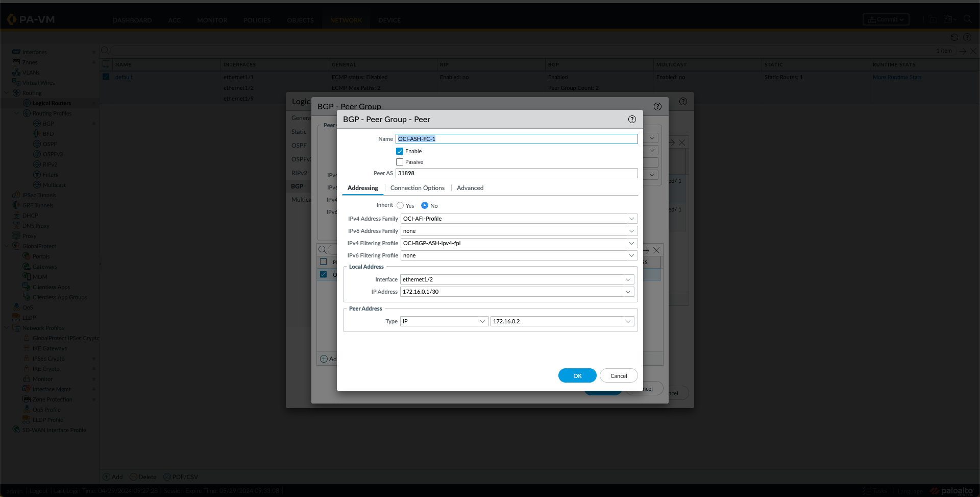Open help via the question mark in Peer dialog
This screenshot has height=497, width=980.
pos(632,119)
